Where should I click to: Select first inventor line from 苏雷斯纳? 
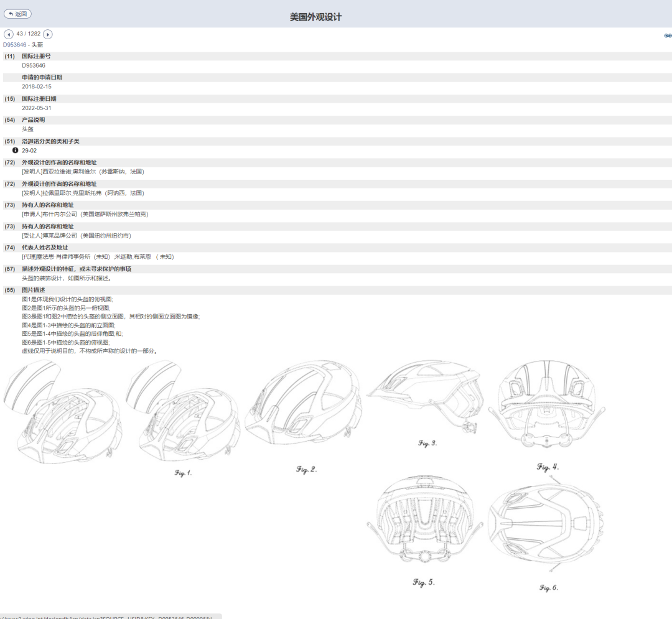pos(83,172)
